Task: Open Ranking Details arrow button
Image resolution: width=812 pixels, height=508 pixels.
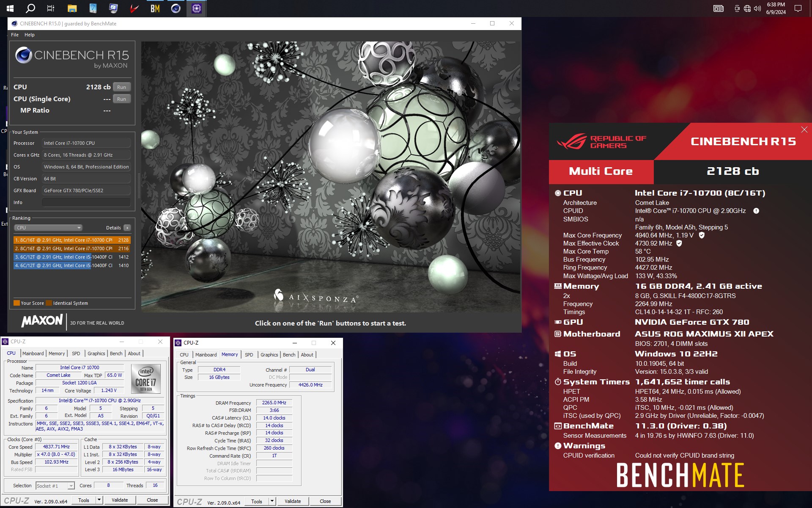Action: point(127,228)
